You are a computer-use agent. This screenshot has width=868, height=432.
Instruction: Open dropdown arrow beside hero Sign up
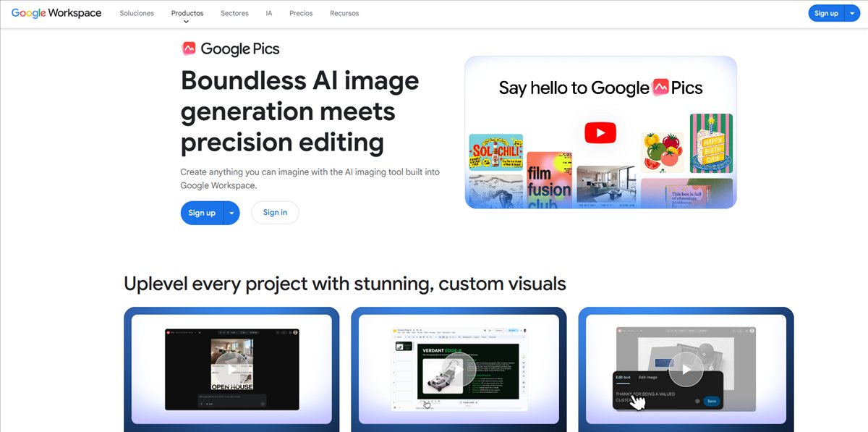[x=231, y=213]
